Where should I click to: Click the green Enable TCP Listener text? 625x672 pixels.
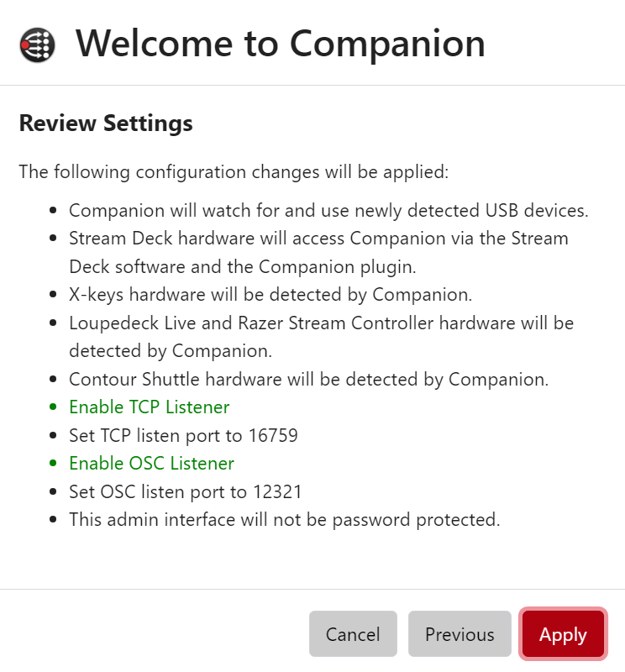click(x=150, y=407)
